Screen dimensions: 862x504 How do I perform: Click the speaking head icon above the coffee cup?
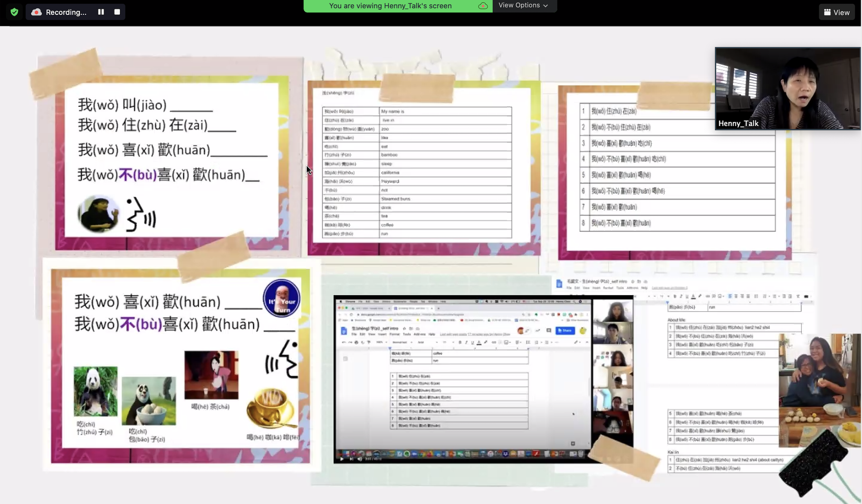(281, 359)
